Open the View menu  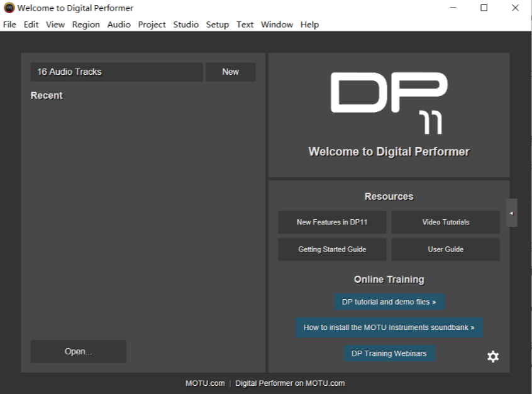click(55, 25)
